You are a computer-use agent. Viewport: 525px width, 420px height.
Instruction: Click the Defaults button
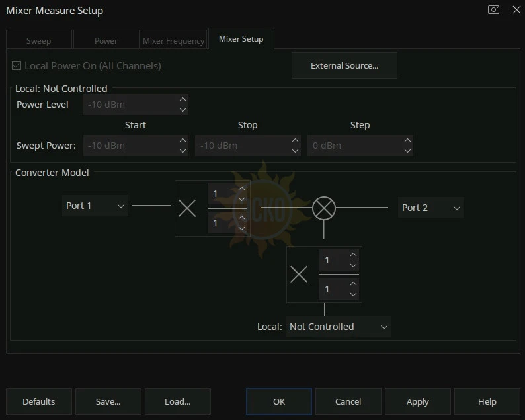(38, 401)
